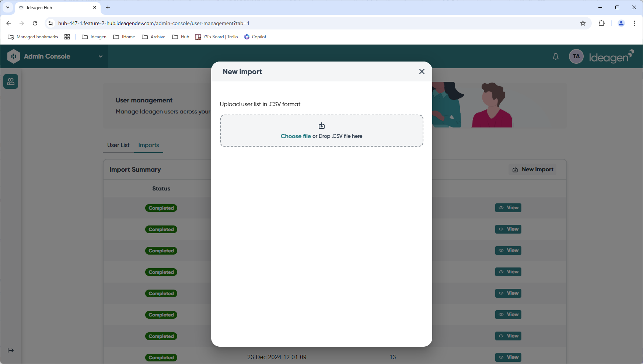Image resolution: width=643 pixels, height=364 pixels.
Task: Expand the Admin Console dropdown
Action: pyautogui.click(x=100, y=56)
